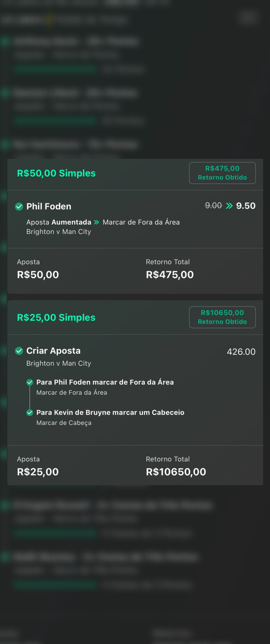Image resolution: width=270 pixels, height=644 pixels.
Task: Click the chevron icon after Aposta Aumentada
Action: click(97, 222)
